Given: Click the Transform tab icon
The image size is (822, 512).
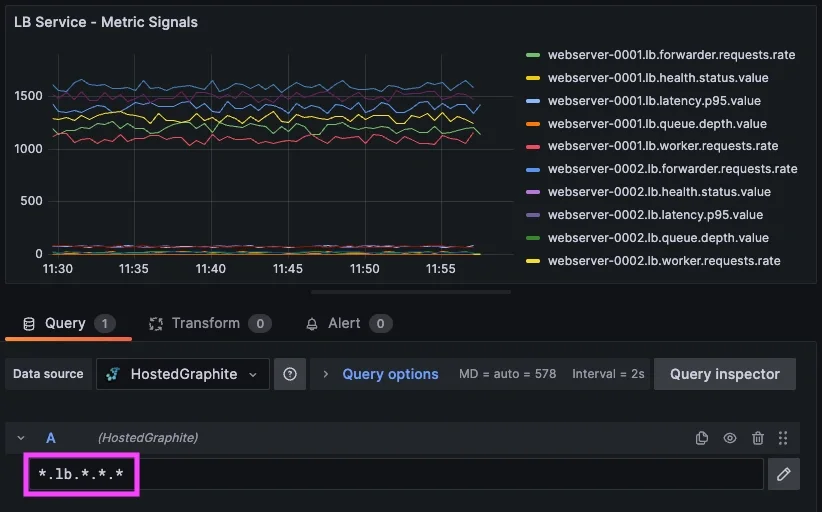Looking at the screenshot, I should 156,324.
